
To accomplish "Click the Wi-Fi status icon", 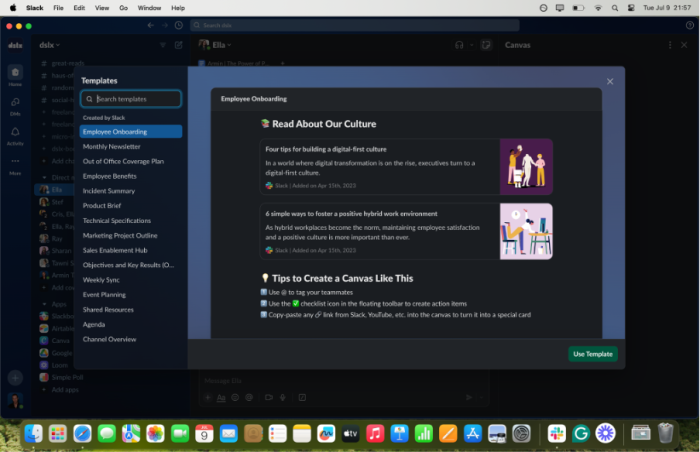I will (x=598, y=8).
